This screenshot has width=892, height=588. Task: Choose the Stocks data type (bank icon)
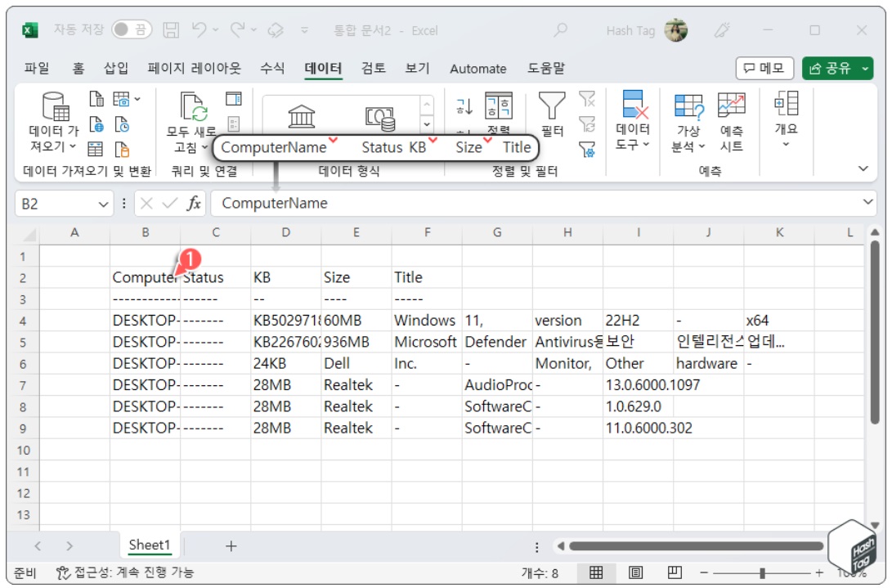pos(302,116)
